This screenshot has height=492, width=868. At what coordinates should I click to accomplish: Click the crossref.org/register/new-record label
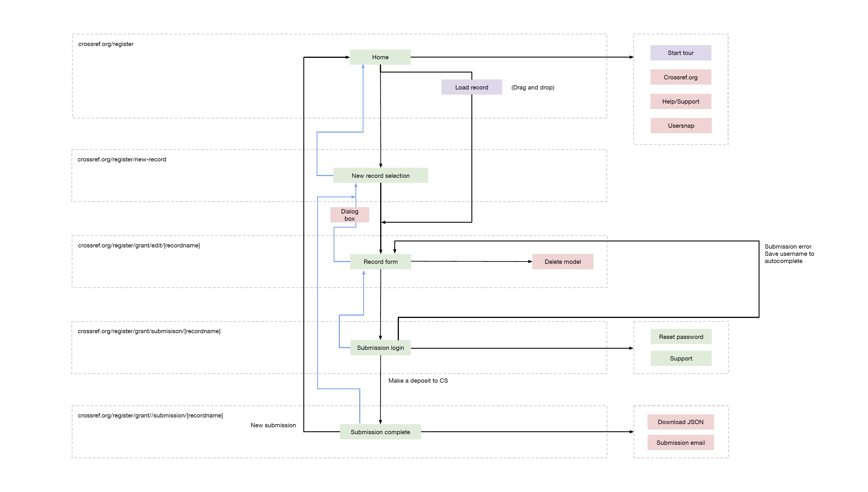coord(122,159)
